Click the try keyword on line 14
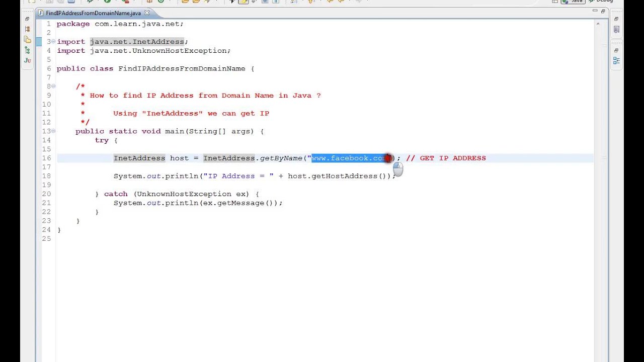644x362 pixels. click(x=102, y=140)
